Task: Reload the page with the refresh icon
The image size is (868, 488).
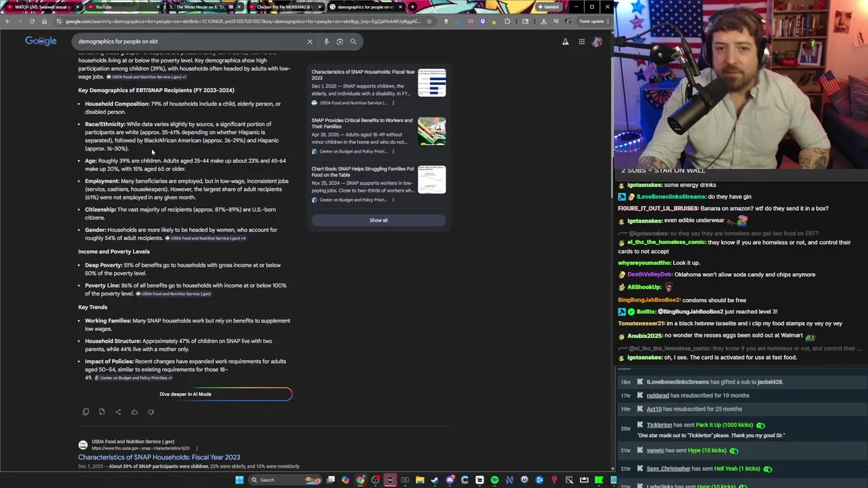Action: [32, 21]
